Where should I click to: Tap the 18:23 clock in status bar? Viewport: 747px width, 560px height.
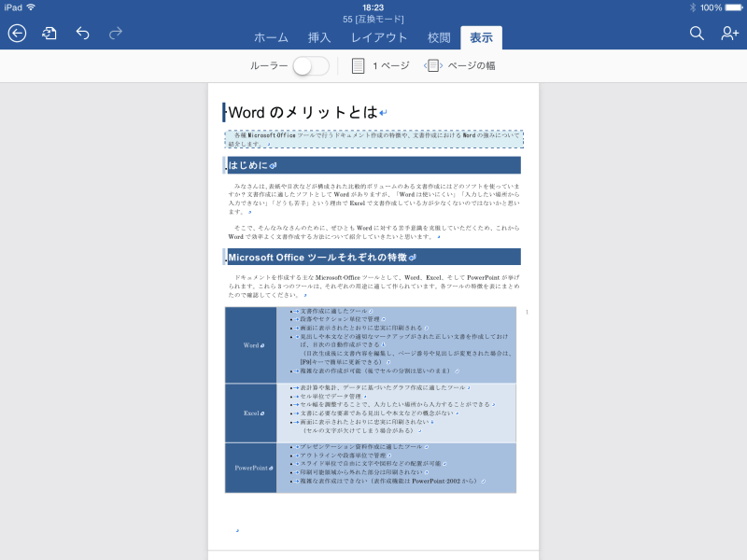(373, 7)
